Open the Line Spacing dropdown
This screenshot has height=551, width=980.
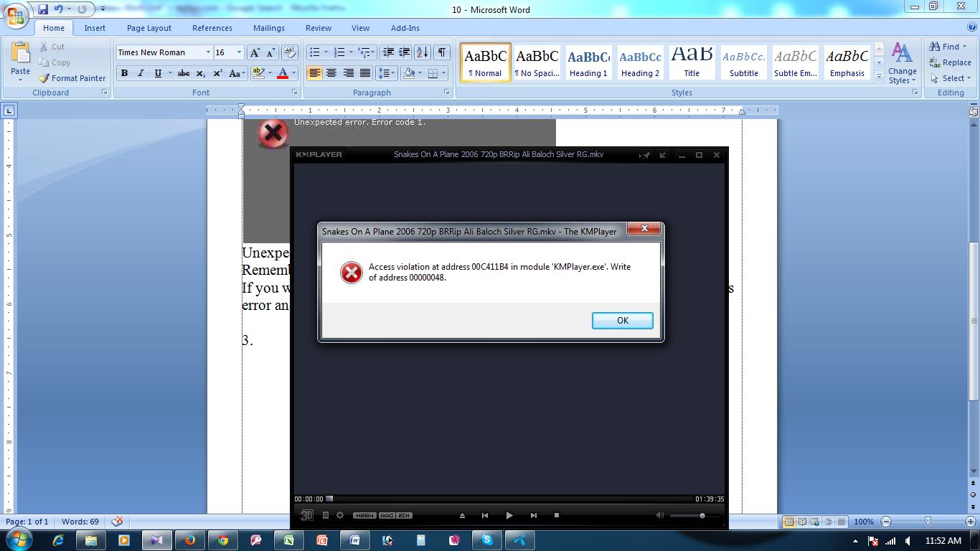coord(387,73)
